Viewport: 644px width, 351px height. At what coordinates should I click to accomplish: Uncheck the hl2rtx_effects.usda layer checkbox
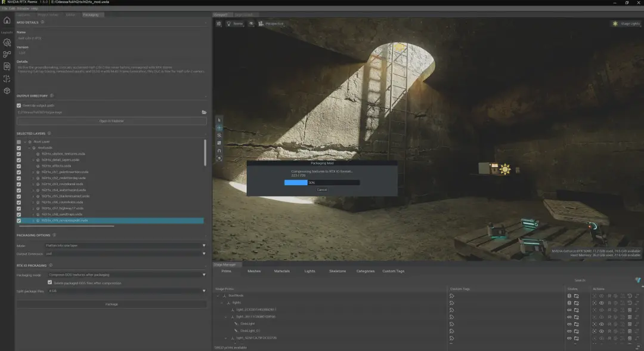pos(19,166)
